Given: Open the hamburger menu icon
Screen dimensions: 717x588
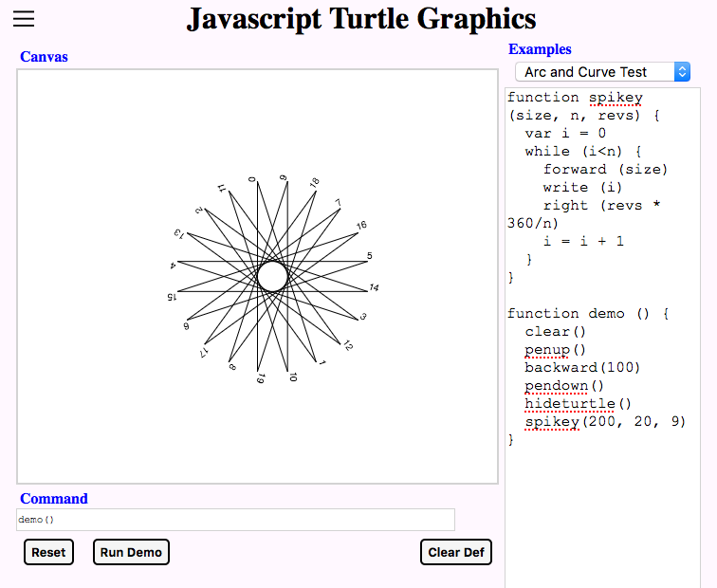Looking at the screenshot, I should [24, 19].
